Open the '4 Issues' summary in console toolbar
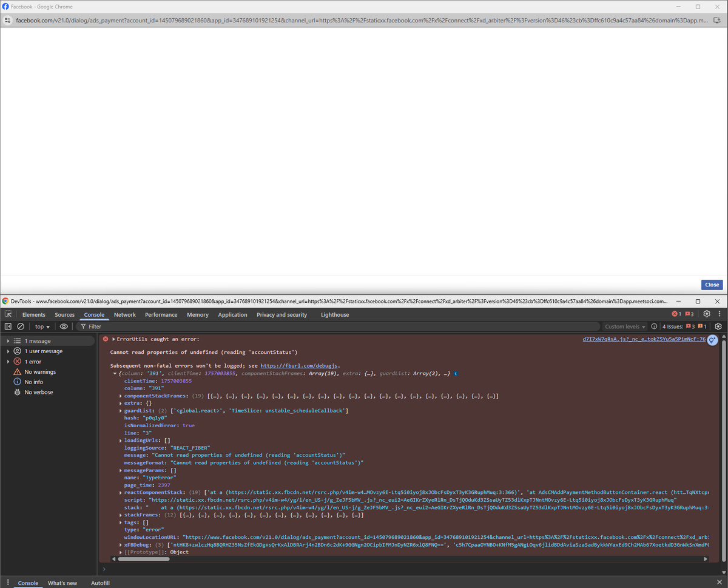 coord(684,326)
